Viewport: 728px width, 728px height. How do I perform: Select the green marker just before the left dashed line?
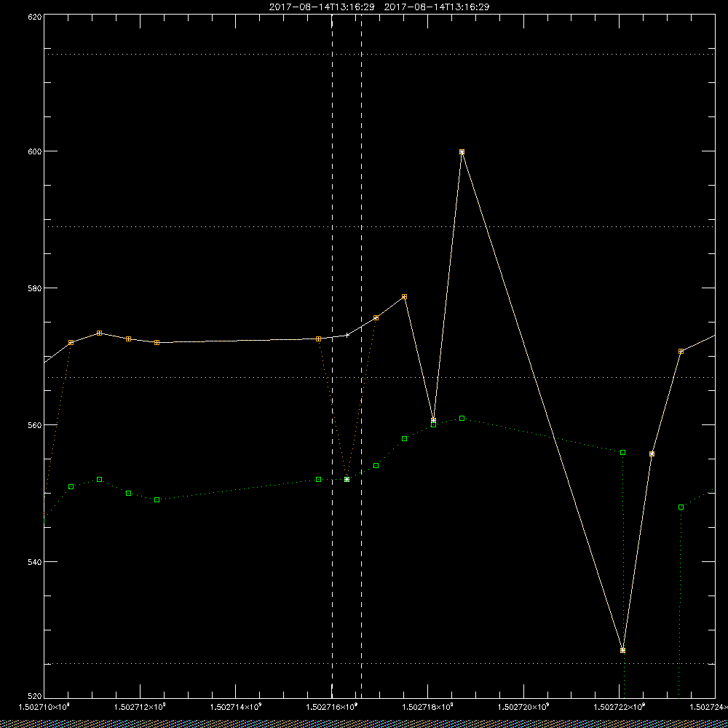(319, 480)
